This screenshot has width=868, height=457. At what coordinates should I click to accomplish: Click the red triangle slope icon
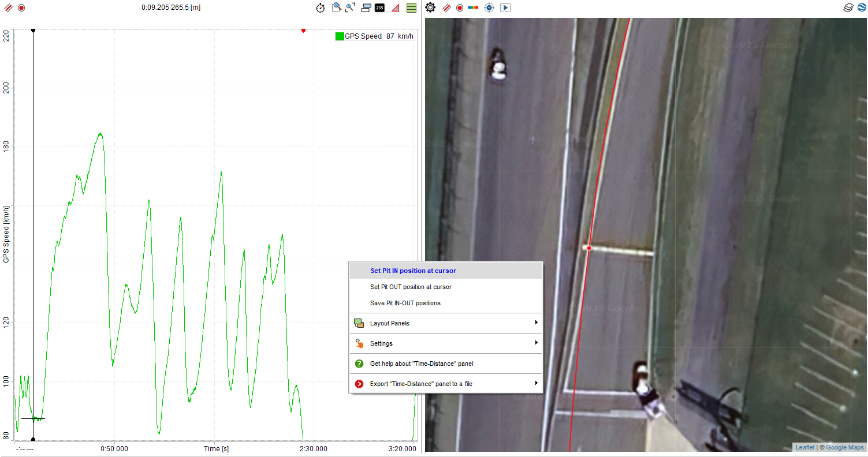point(396,8)
